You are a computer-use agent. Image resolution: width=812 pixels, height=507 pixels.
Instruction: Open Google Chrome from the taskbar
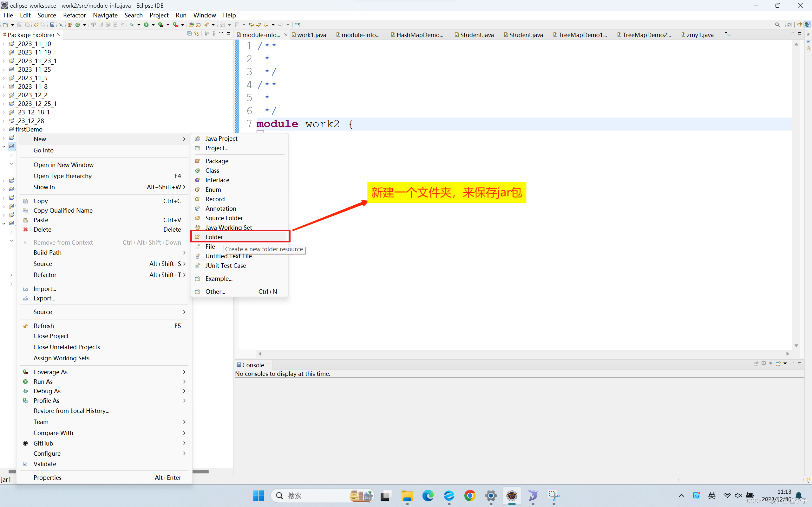(x=469, y=496)
